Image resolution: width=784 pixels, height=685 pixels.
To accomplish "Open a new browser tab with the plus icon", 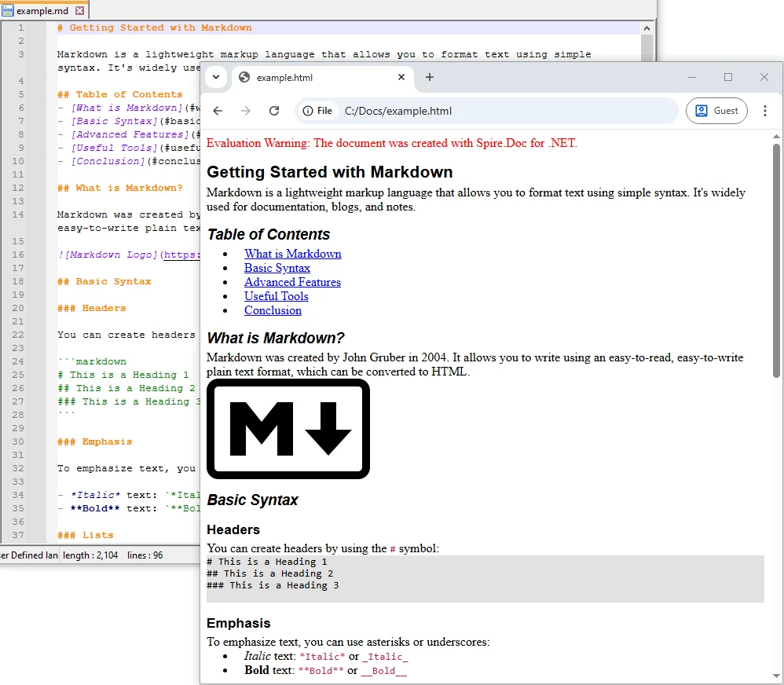I will [429, 78].
